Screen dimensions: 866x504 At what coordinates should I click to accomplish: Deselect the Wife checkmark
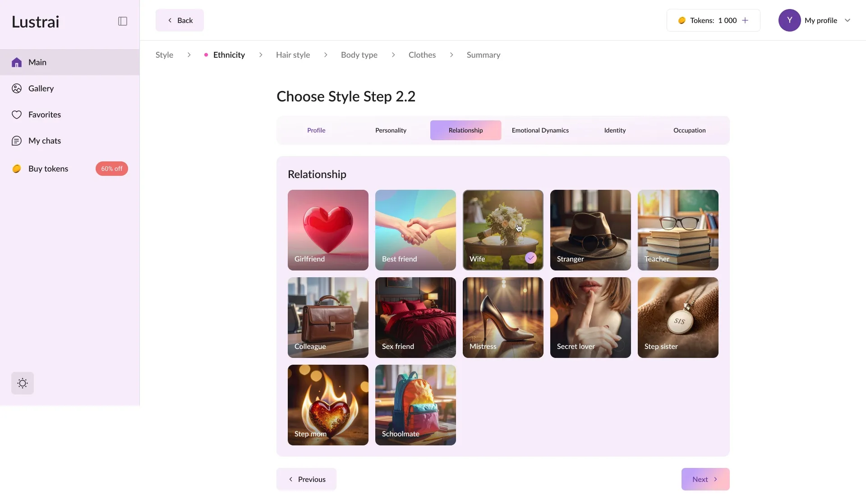[x=530, y=258]
